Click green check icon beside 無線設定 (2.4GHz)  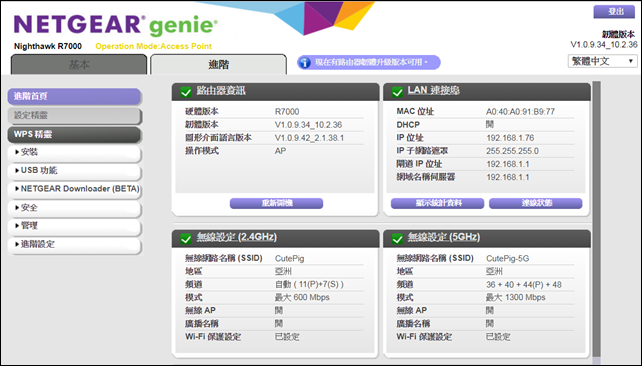click(x=186, y=238)
